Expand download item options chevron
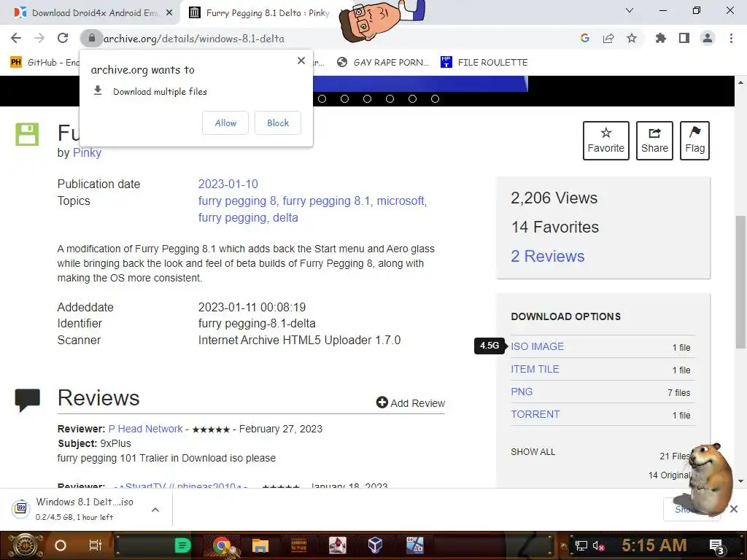 (x=155, y=510)
